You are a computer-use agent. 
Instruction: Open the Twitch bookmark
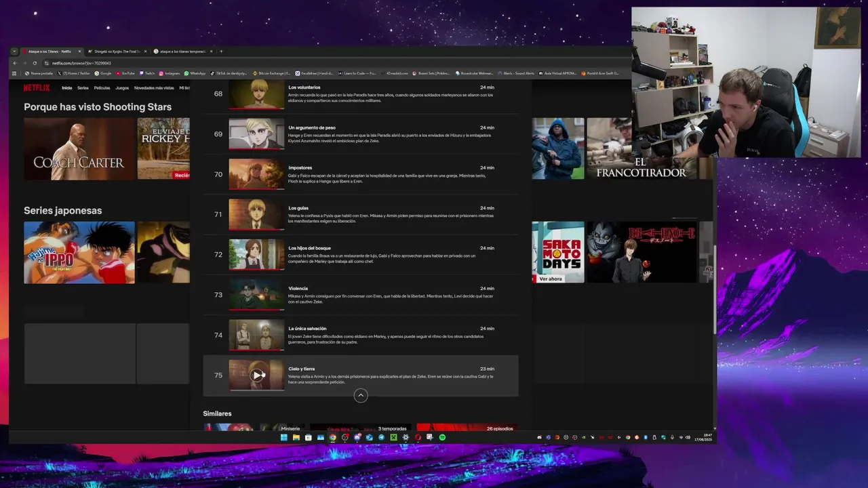146,73
